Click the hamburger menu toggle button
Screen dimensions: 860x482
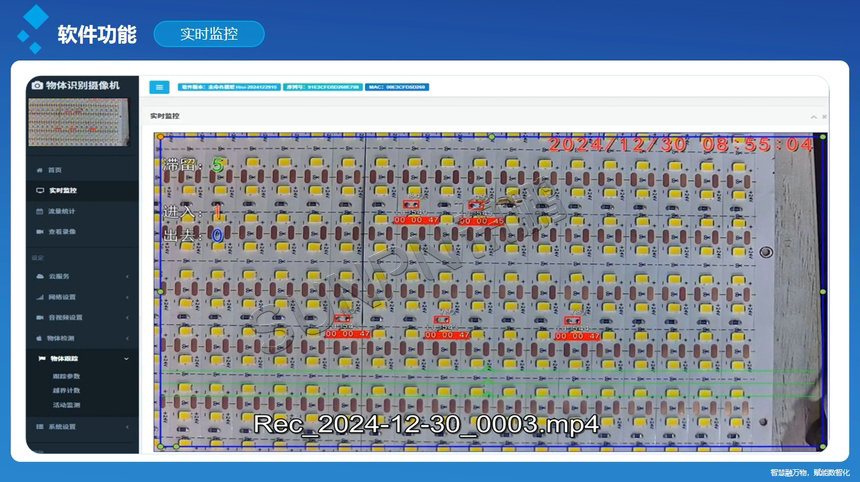(x=160, y=87)
